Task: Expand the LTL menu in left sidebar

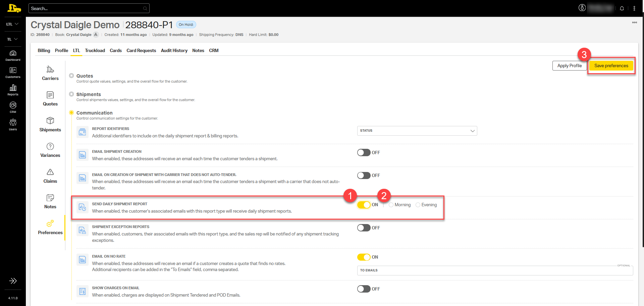Action: (13, 24)
